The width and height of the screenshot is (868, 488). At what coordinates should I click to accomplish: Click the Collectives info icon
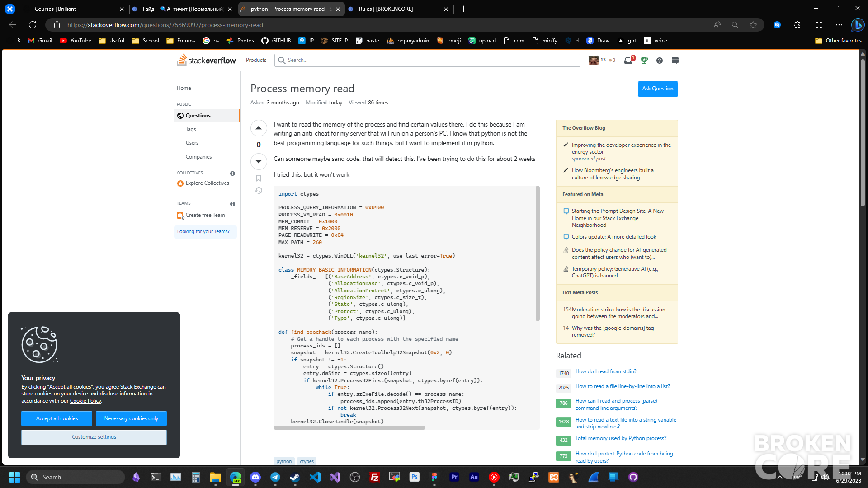(x=232, y=174)
